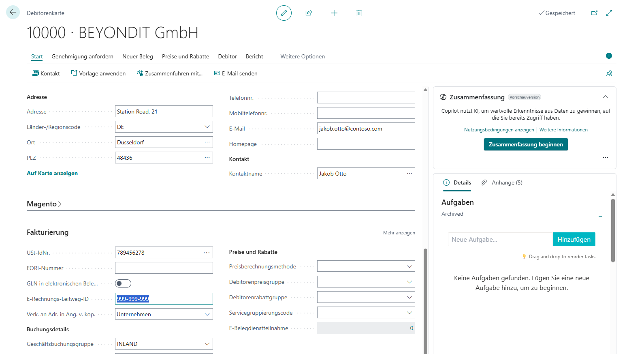This screenshot has height=354, width=644.
Task: Click the Zusammenfassung beginnen button
Action: point(525,144)
